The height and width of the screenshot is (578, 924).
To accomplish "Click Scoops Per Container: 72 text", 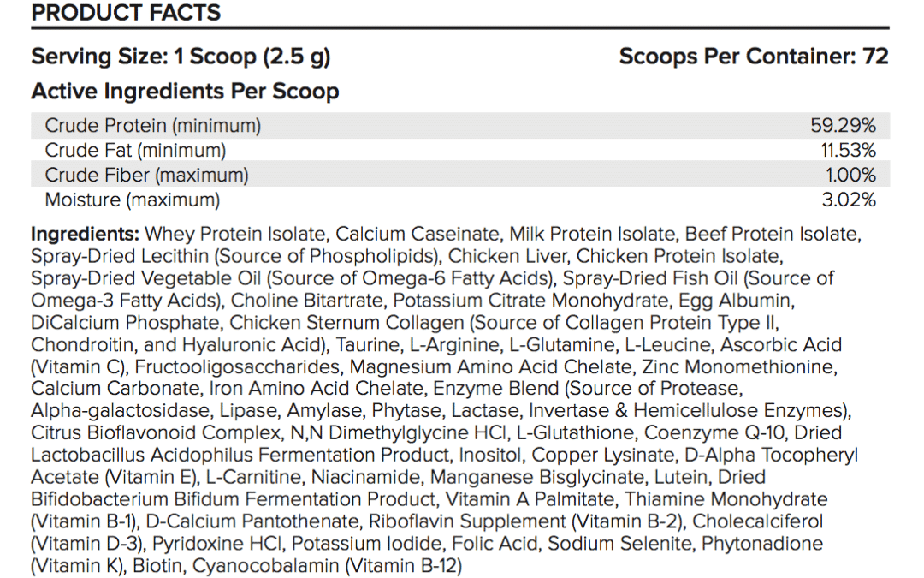I will coord(754,56).
